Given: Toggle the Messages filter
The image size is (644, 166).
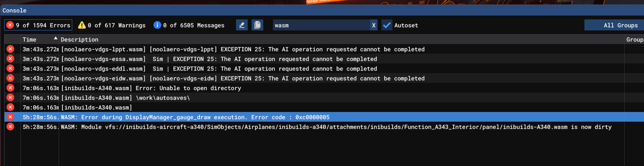Looking at the screenshot, I should click(x=189, y=25).
